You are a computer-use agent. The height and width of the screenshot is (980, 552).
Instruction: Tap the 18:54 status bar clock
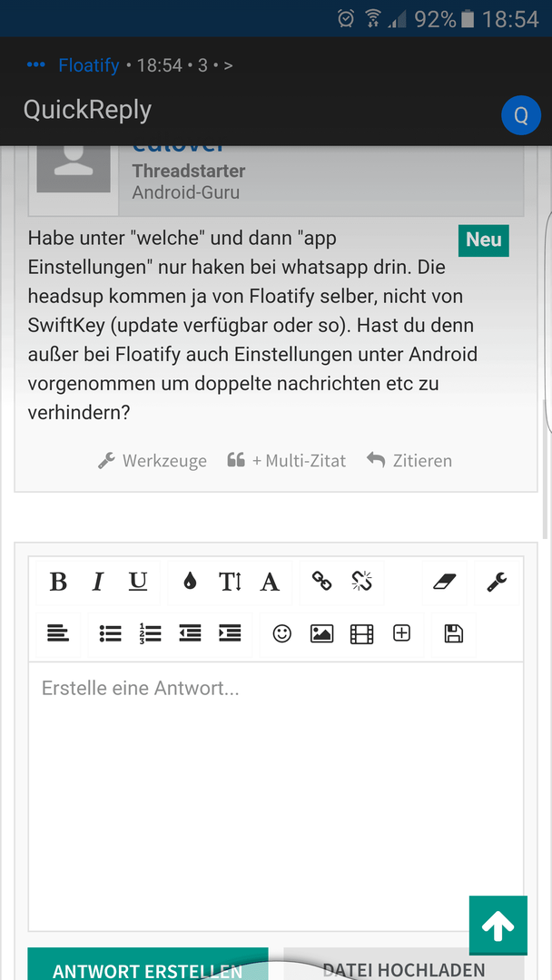click(x=510, y=19)
